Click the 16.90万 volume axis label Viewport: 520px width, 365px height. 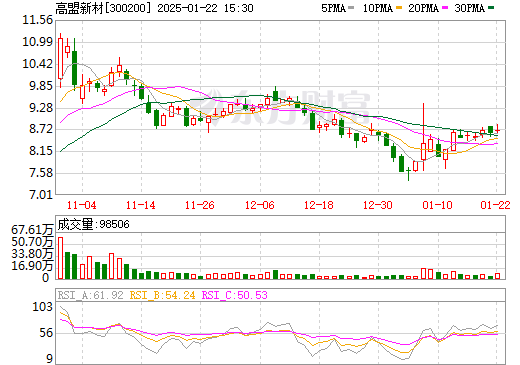(x=32, y=266)
